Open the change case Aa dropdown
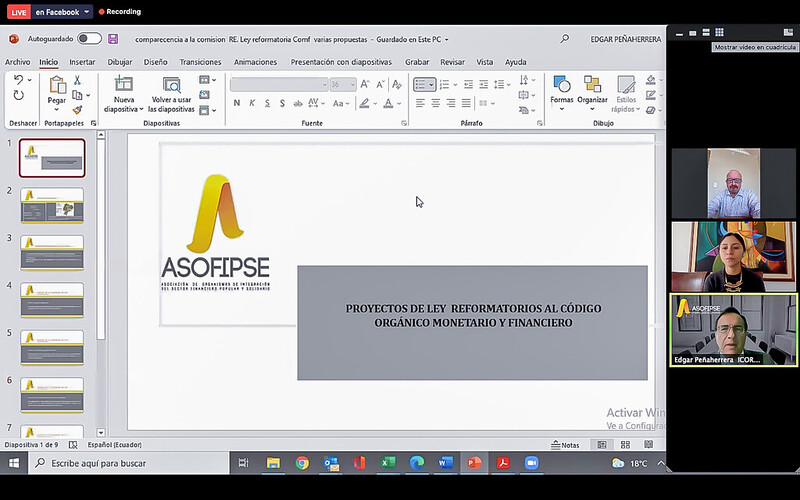 pyautogui.click(x=341, y=103)
